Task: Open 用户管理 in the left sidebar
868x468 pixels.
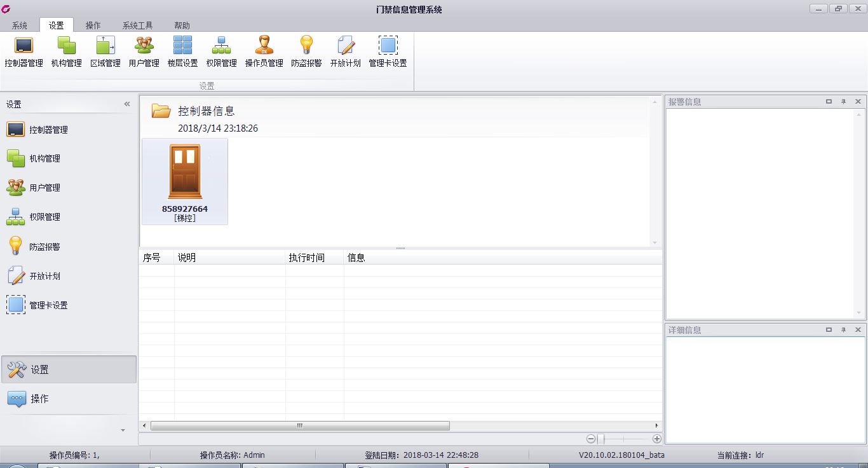Action: 44,188
